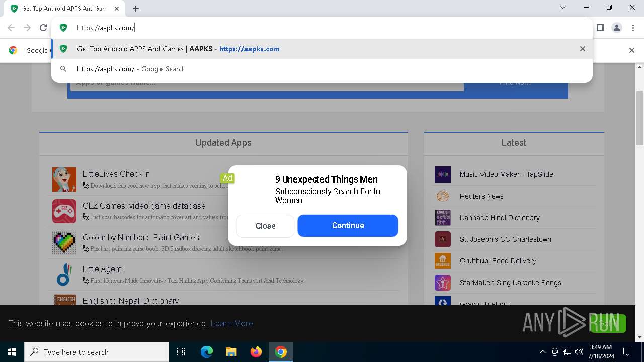Open StarMaker: Sing Karaoke Songs link

tap(510, 283)
